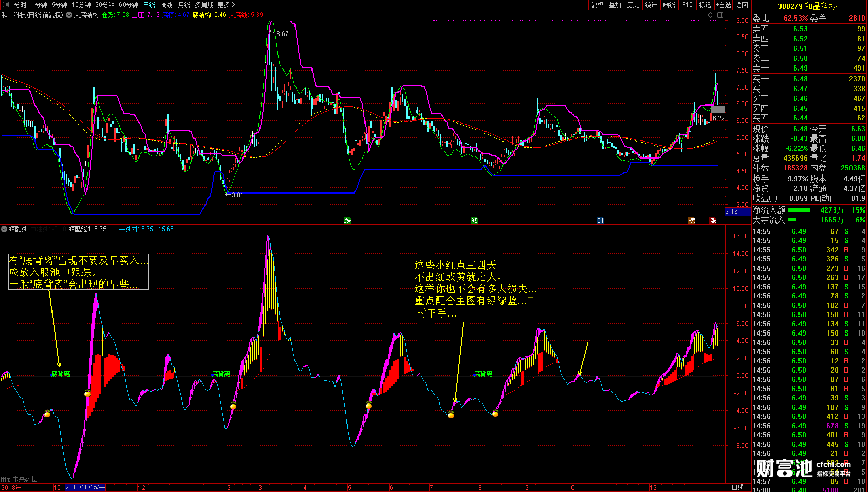Click the 8.67 high price label

282,34
